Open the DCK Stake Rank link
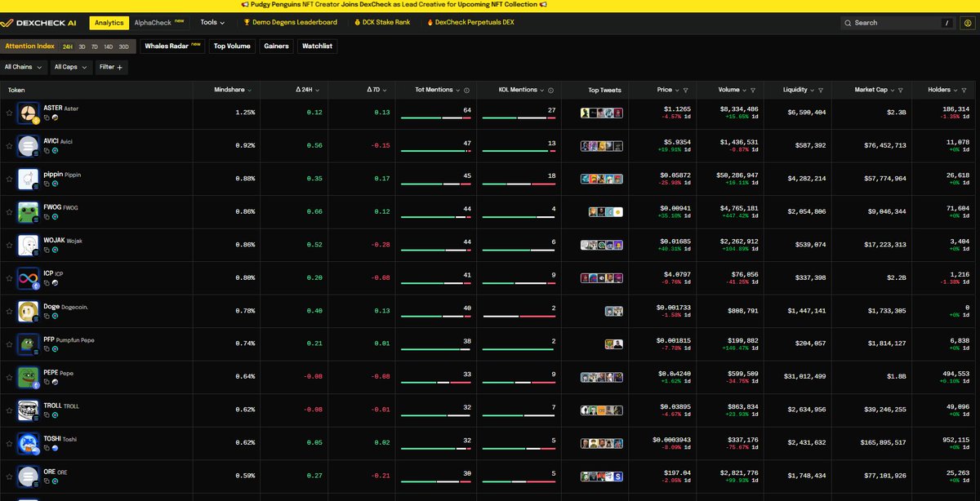This screenshot has height=501, width=980. 384,23
